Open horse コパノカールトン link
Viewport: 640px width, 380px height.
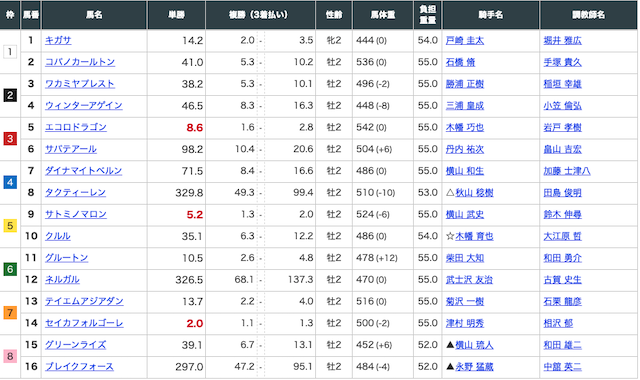click(80, 62)
